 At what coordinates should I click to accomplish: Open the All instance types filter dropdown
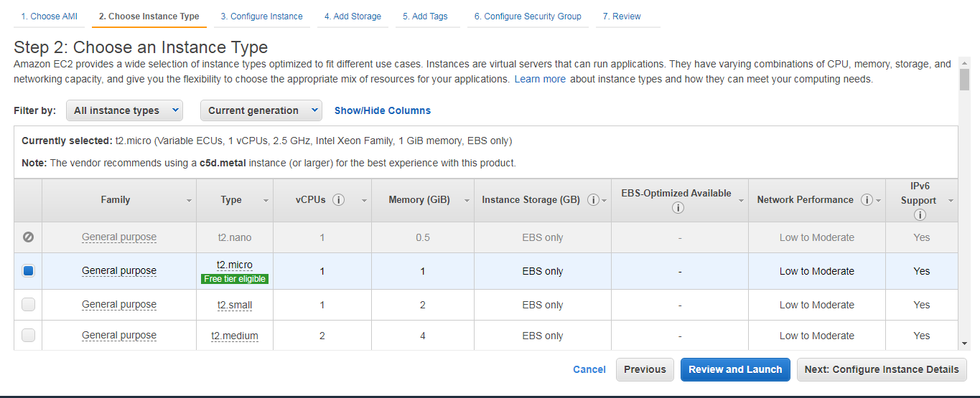[x=124, y=110]
